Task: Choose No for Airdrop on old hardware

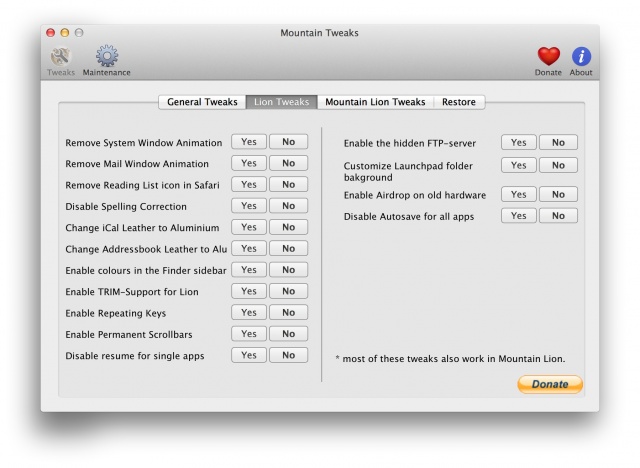Action: point(558,195)
